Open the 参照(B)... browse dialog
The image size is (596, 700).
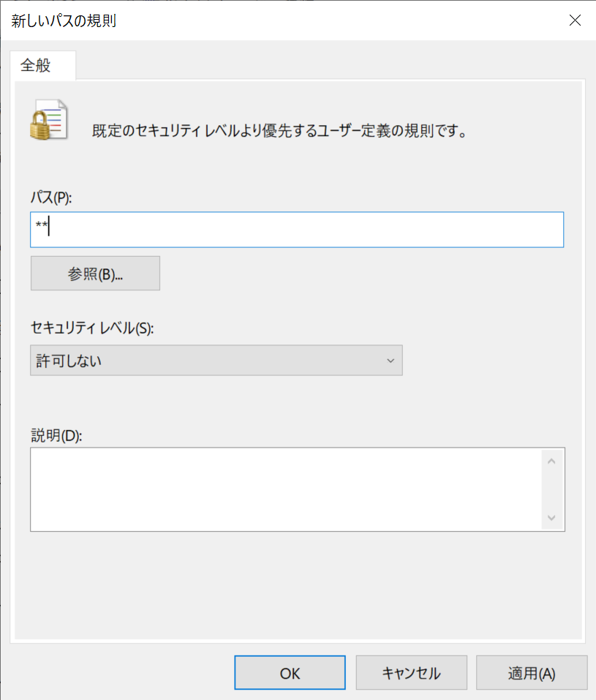(95, 274)
